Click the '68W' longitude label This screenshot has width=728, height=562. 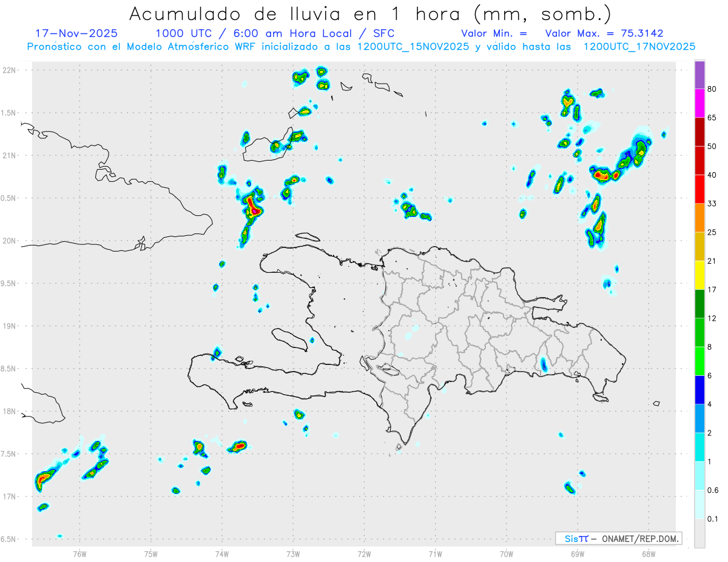(649, 553)
